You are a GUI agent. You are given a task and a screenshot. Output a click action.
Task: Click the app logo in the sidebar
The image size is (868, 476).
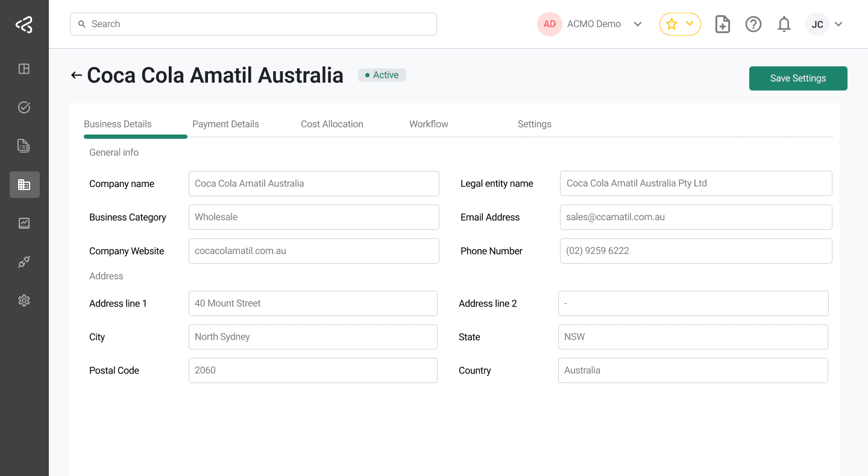(x=24, y=25)
